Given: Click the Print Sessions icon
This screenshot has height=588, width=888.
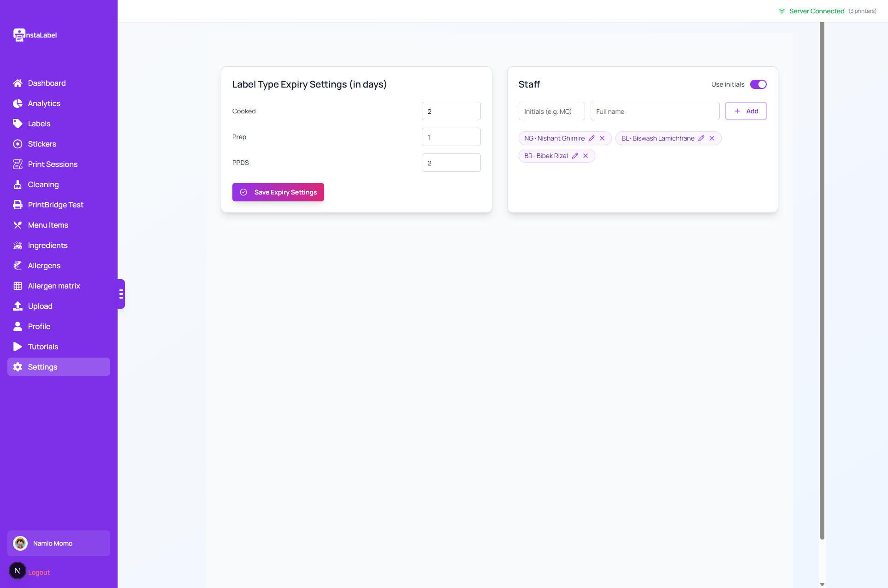Looking at the screenshot, I should click(18, 164).
